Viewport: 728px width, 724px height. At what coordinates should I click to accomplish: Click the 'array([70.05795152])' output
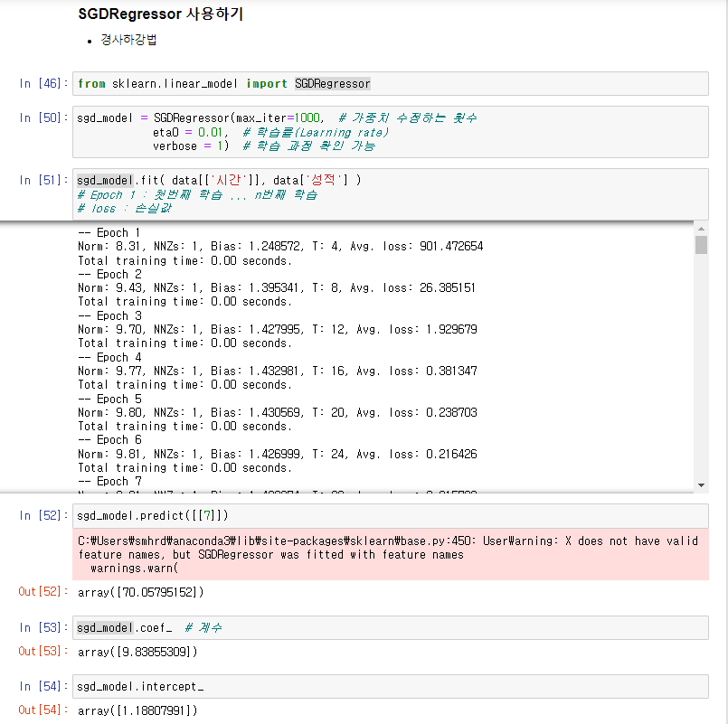(x=141, y=592)
